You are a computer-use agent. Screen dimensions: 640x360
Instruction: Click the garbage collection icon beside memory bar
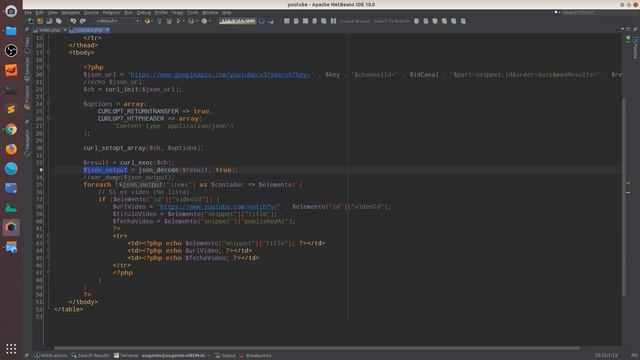(x=262, y=21)
